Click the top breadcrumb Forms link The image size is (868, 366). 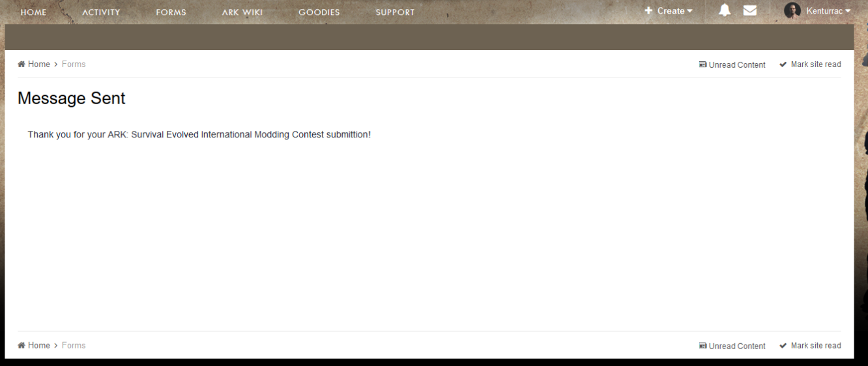tap(74, 64)
